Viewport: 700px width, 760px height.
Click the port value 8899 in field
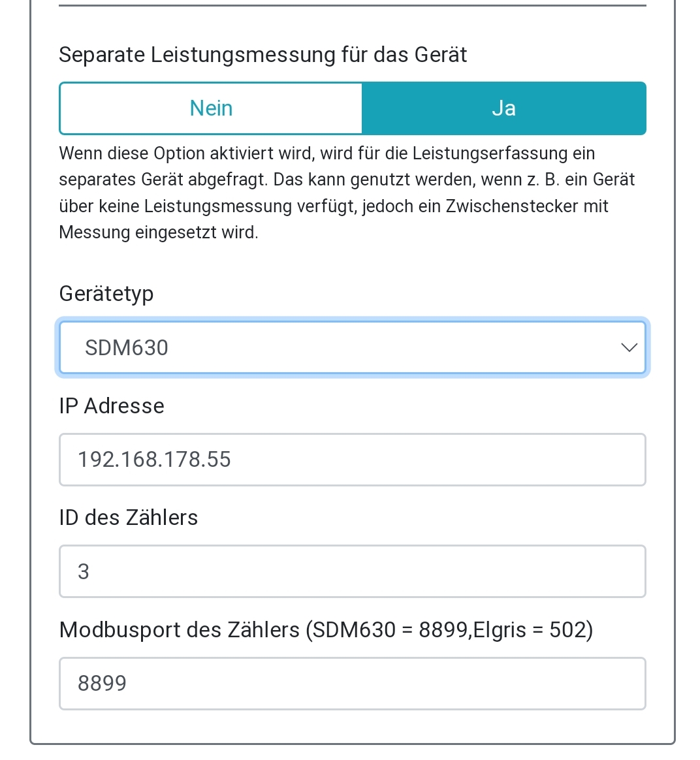102,684
